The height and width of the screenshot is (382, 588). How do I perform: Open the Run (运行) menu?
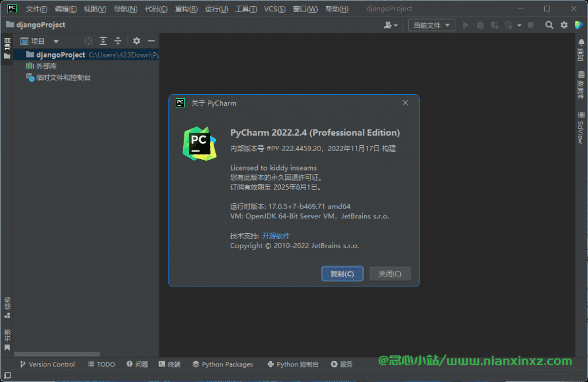(216, 9)
